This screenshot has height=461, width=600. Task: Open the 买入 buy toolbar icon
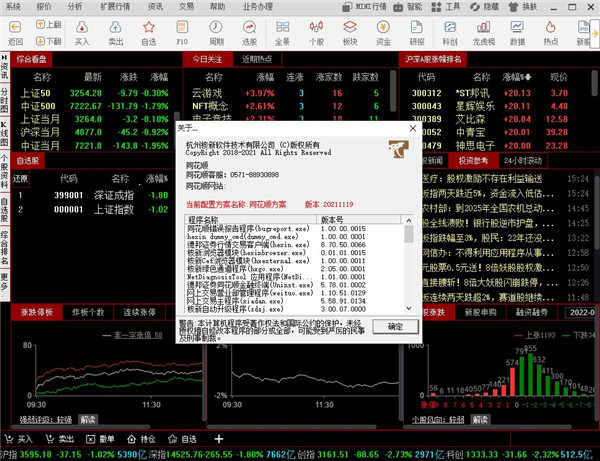click(82, 27)
